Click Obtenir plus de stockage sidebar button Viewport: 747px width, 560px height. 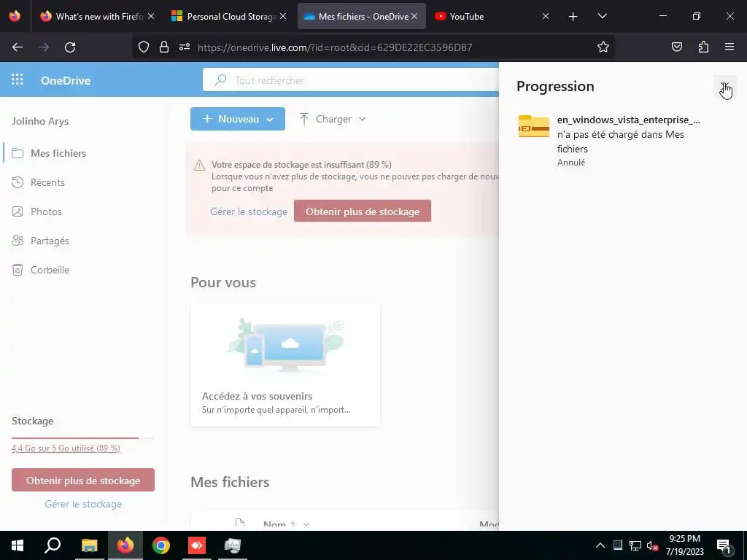tap(83, 480)
